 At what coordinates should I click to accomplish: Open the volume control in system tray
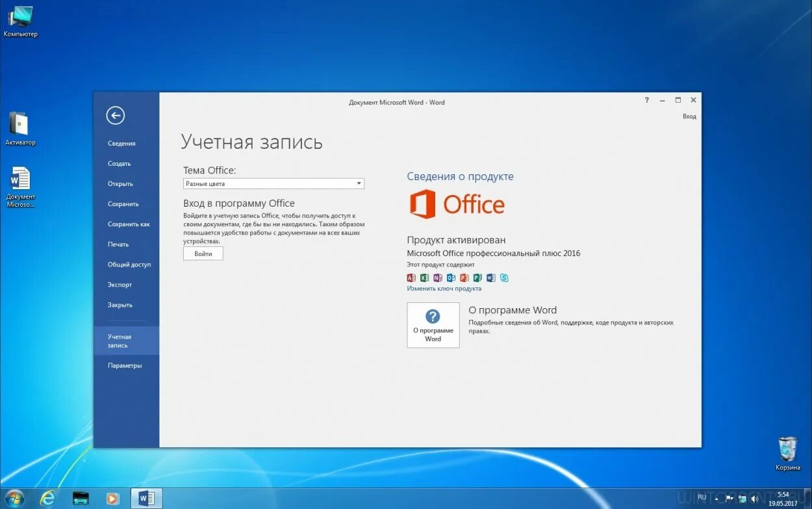tap(754, 499)
